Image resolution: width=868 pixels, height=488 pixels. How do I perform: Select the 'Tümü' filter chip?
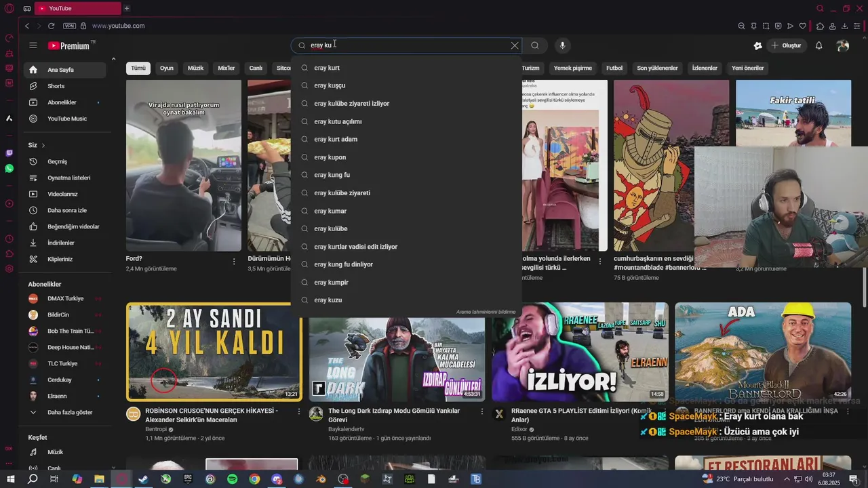pyautogui.click(x=138, y=68)
